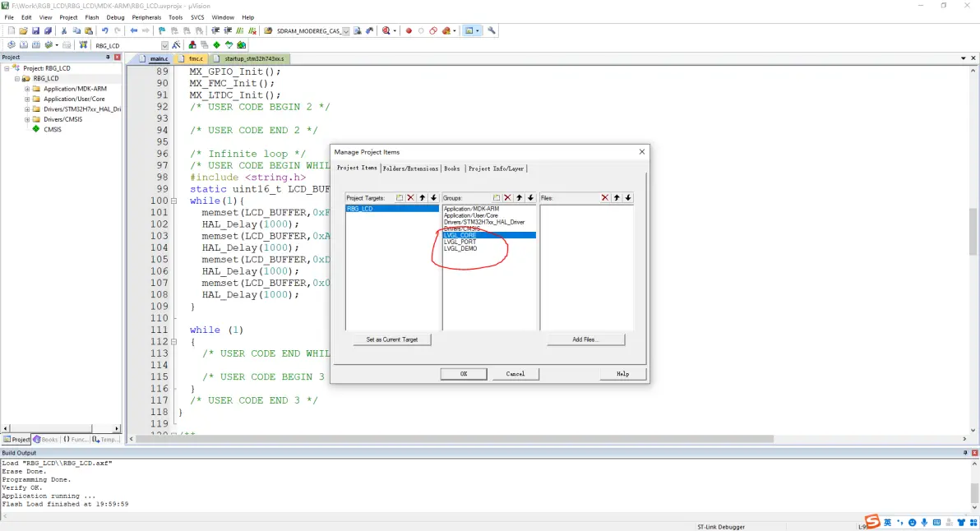Click Start/Stop Debug Session magnifier icon

point(386,30)
